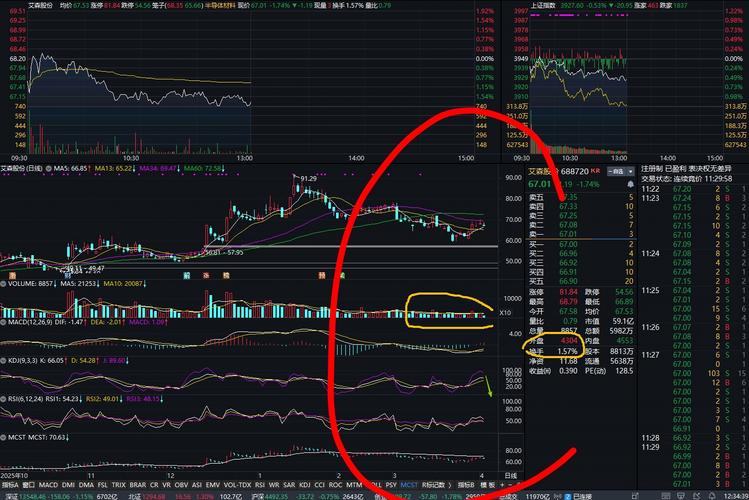
Task: Open the 指标B indicator group
Action: click(466, 485)
